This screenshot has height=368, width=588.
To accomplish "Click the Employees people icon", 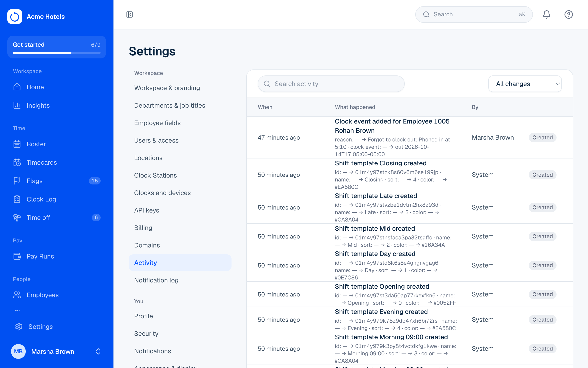I will pos(17,295).
